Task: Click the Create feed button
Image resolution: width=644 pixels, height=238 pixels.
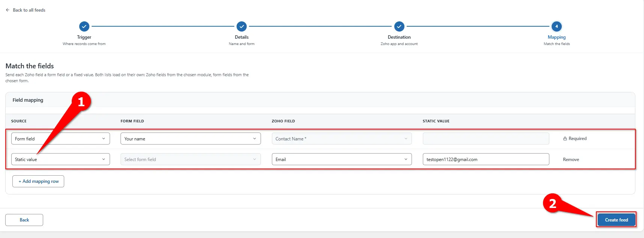Action: point(616,220)
